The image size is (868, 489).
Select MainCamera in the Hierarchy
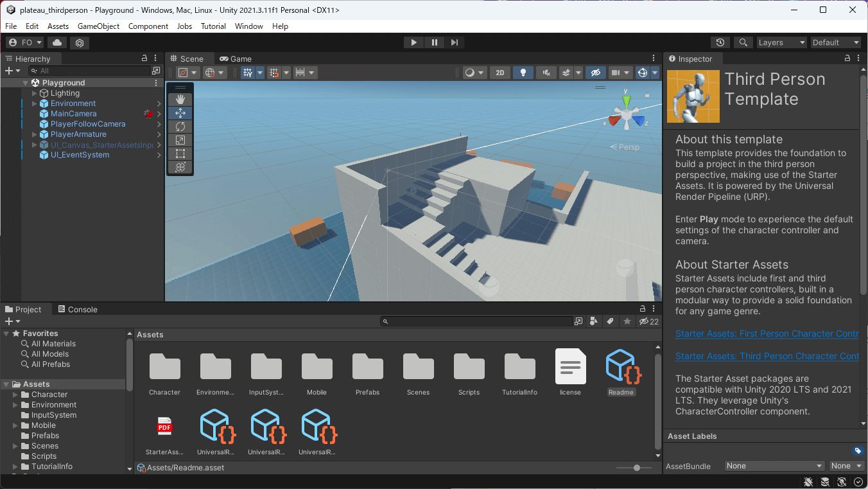pos(74,114)
